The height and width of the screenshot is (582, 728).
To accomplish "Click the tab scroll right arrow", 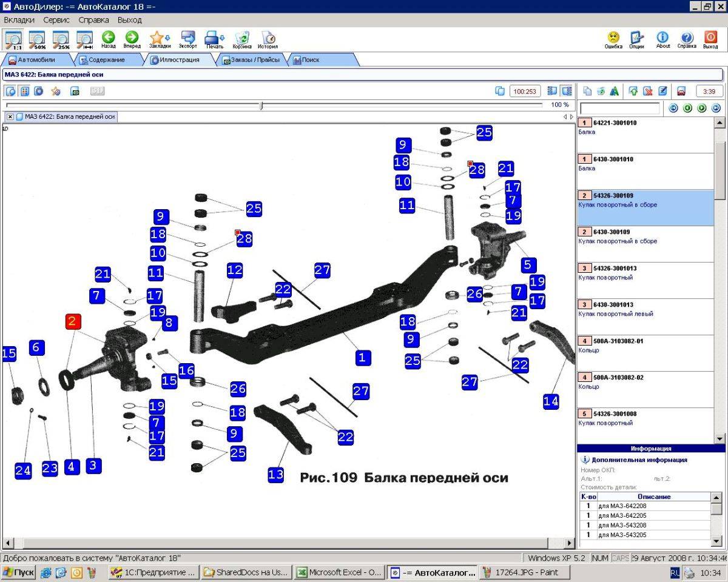I will [x=571, y=116].
